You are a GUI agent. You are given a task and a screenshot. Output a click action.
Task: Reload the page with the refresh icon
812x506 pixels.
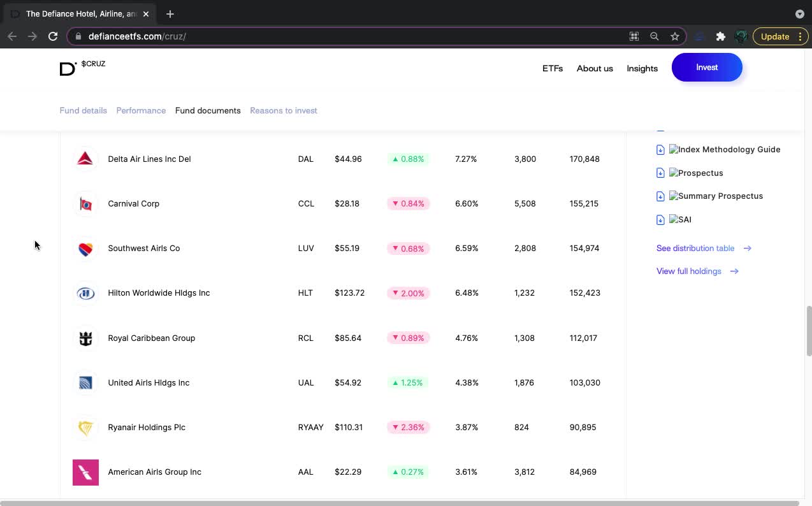coord(53,36)
